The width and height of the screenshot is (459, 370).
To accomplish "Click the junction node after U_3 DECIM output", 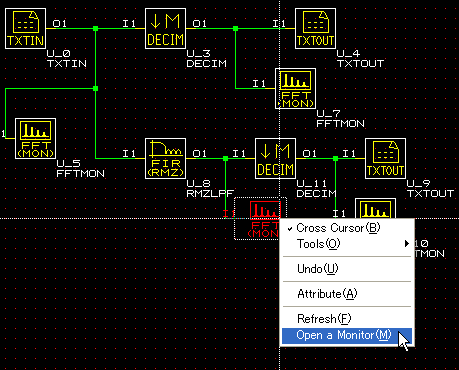I will [236, 28].
